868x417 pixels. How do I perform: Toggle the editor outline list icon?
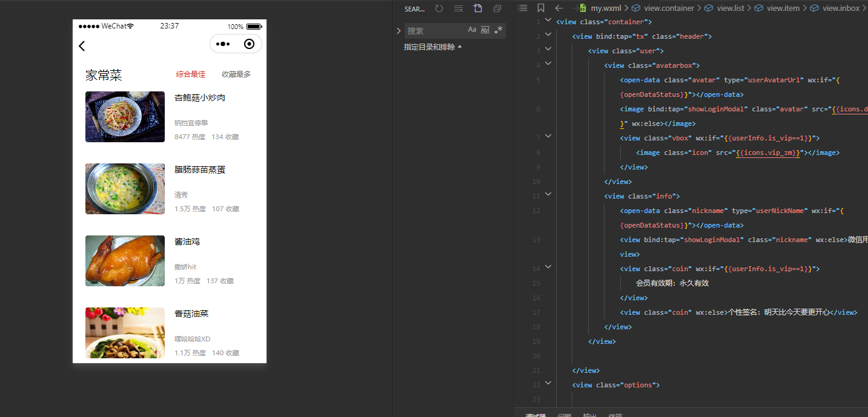click(523, 8)
